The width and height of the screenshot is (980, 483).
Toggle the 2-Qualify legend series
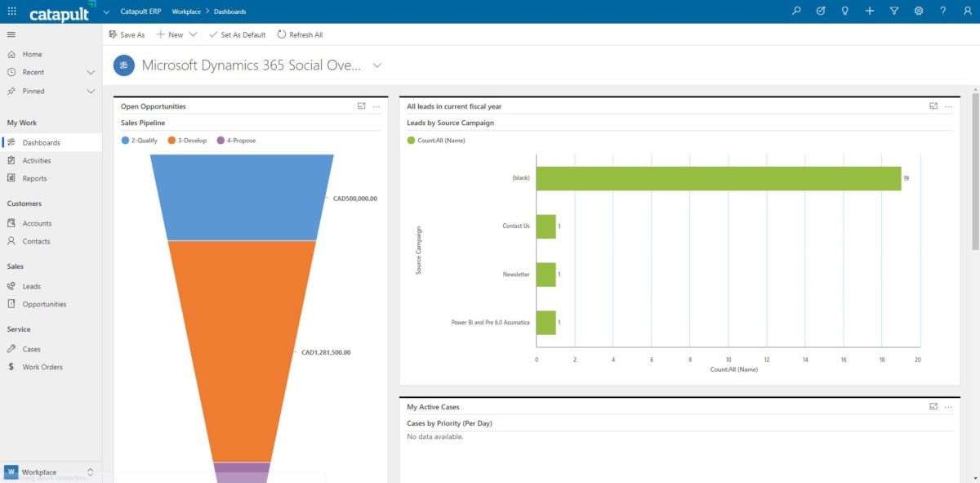pos(140,141)
